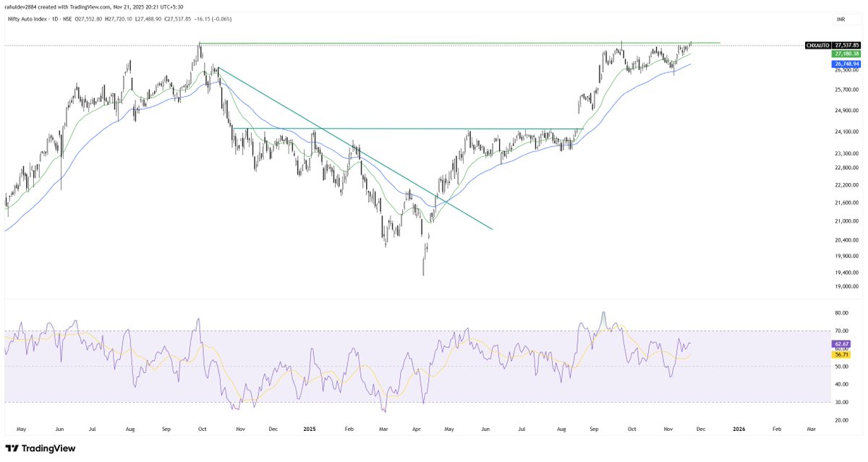Click the purple 62.67 RSI value label
Image resolution: width=868 pixels, height=462 pixels.
[x=841, y=344]
